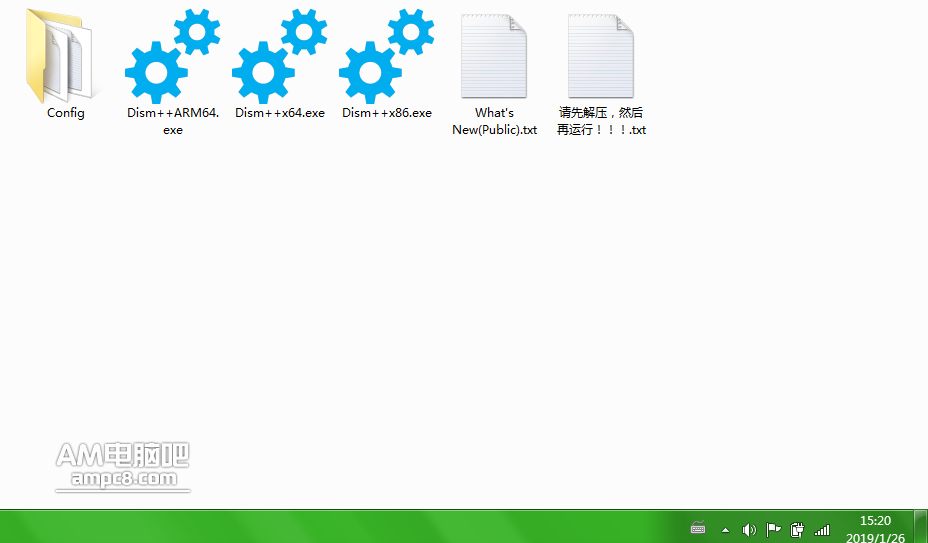
Task: Click the 'Dism++x64.exe' file name label
Action: (280, 113)
